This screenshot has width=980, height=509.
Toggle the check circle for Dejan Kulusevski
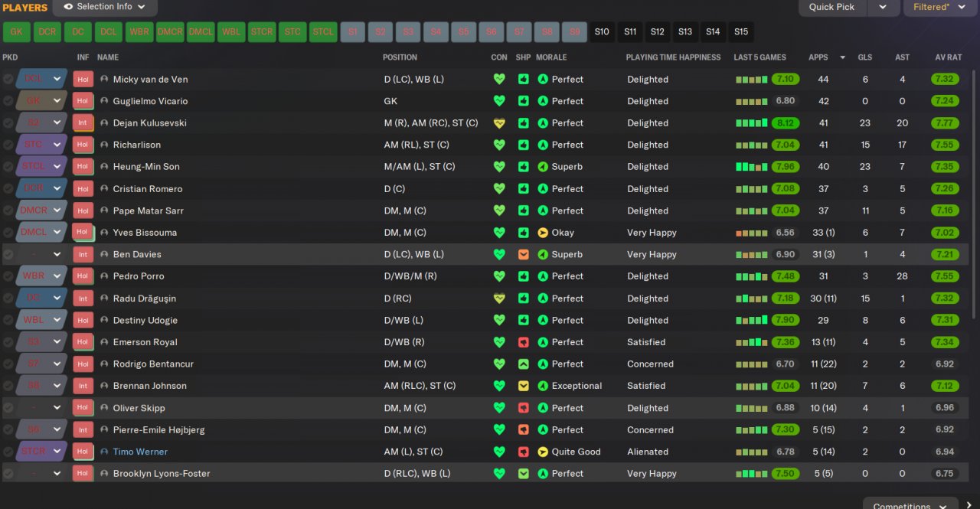8,122
